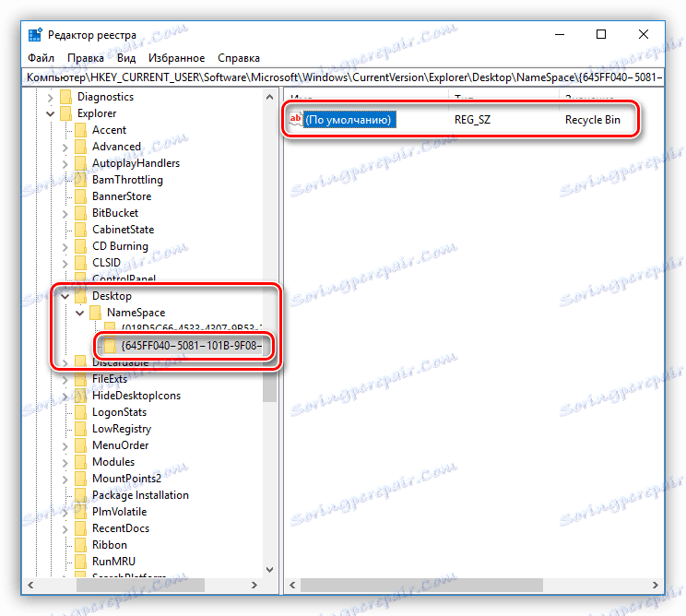Click the NameSpace folder icon
Viewport: 686px width, 616px height.
(x=95, y=313)
